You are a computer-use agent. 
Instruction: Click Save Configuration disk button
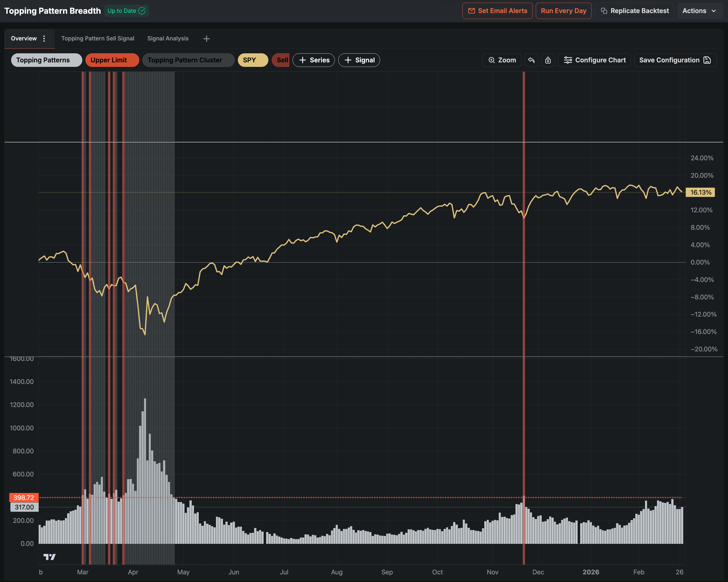click(x=675, y=60)
